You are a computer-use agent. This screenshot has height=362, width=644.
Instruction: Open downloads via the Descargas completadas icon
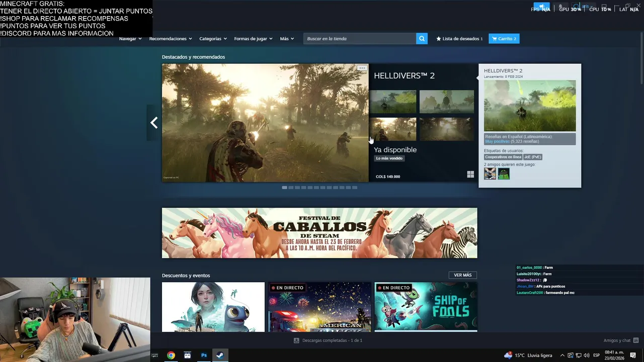point(296,340)
